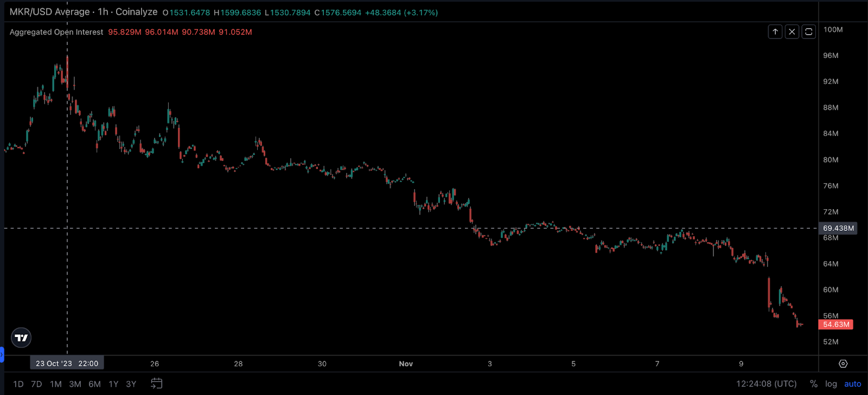
Task: Expand the blue left sidebar arrow
Action: 2,355
